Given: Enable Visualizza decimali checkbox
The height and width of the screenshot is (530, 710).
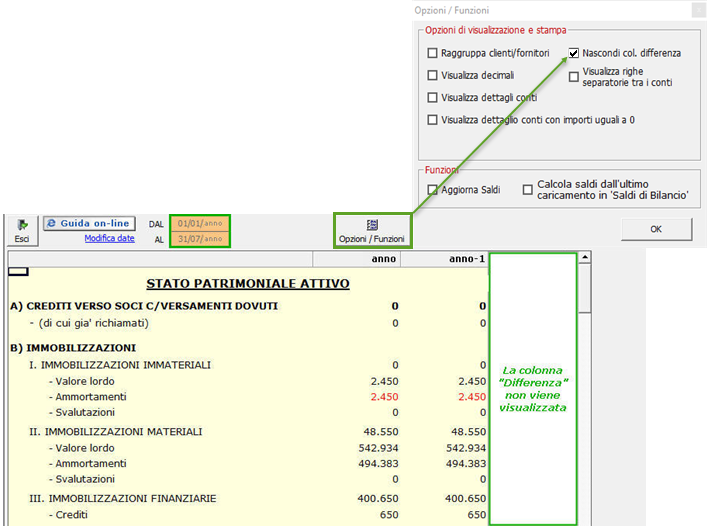Looking at the screenshot, I should pos(432,75).
